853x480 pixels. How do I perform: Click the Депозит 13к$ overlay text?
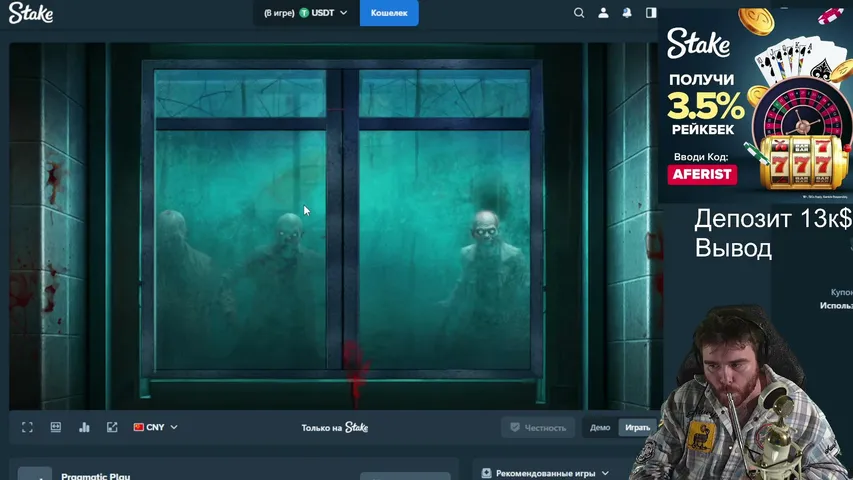pos(773,219)
